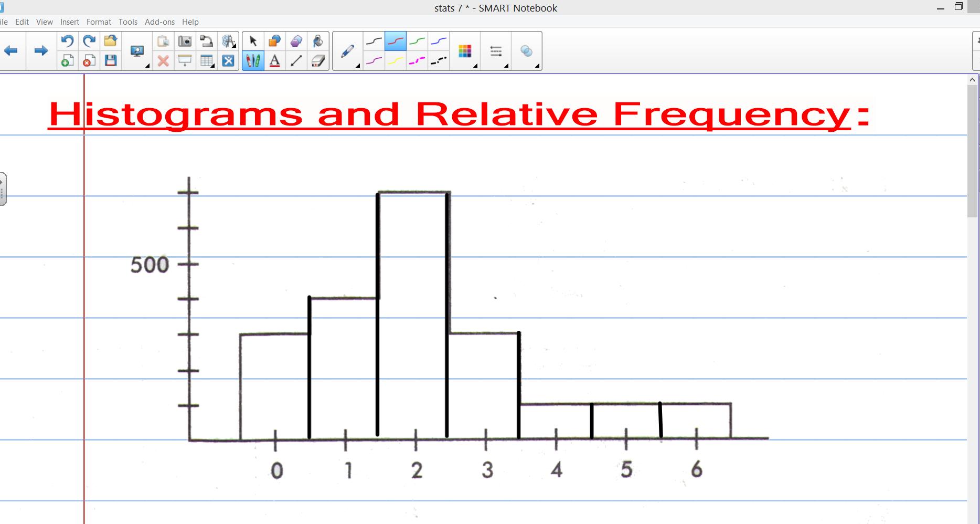Switch pen color to green ink
The image size is (980, 524).
pos(417,40)
